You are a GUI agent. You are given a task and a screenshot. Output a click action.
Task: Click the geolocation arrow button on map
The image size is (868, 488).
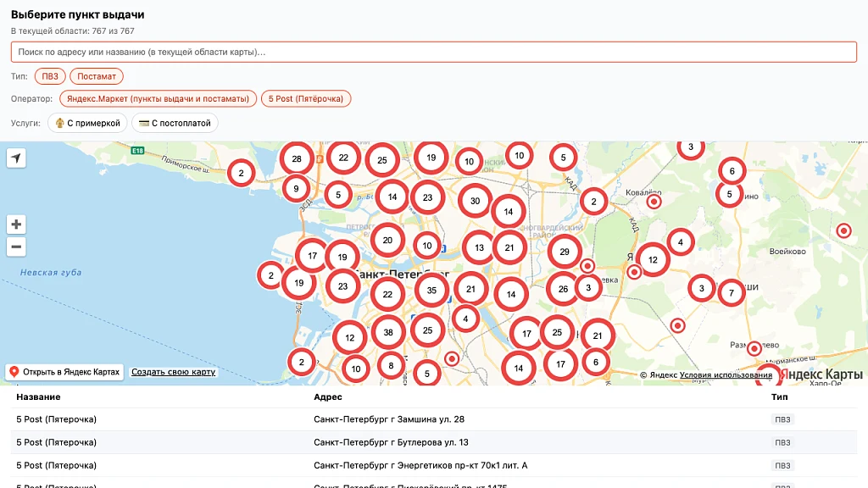(x=16, y=158)
